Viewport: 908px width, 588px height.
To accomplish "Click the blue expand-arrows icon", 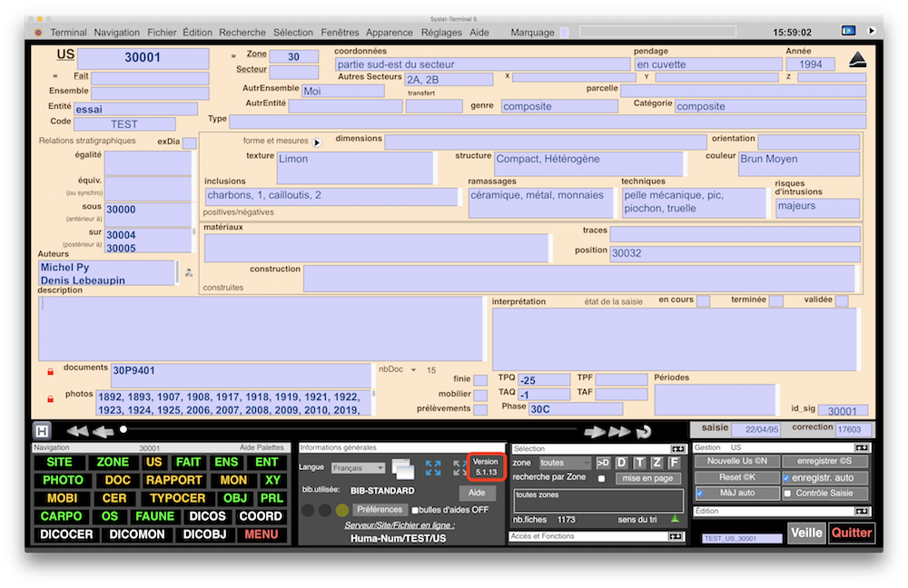I will [433, 468].
